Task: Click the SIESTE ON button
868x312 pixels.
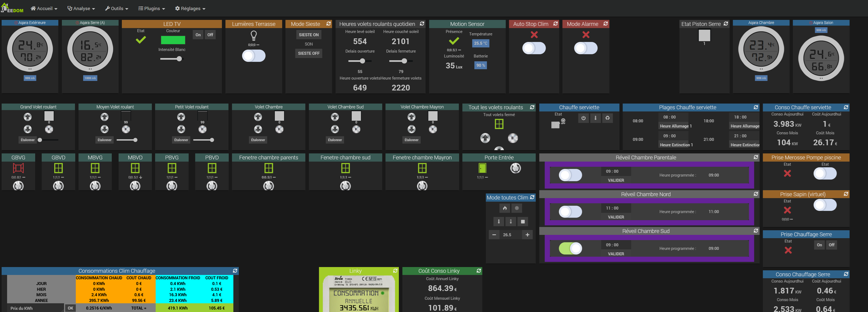Action: click(308, 35)
